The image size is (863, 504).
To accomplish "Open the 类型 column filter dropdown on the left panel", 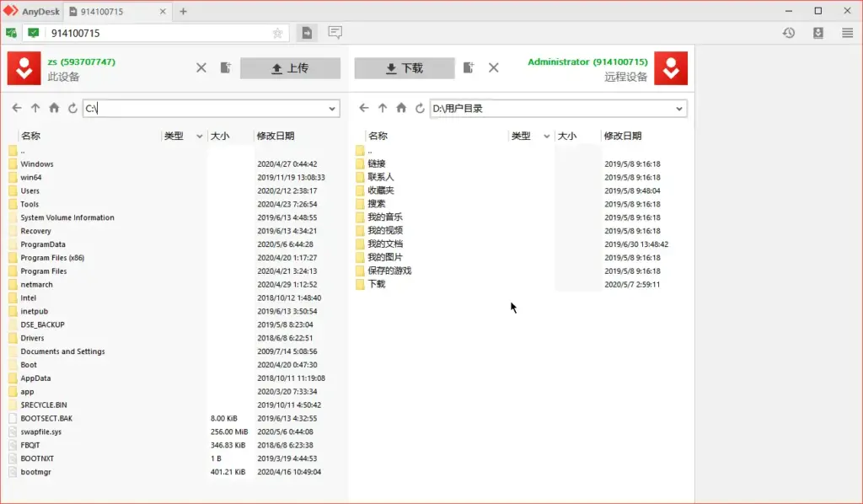I will (199, 136).
